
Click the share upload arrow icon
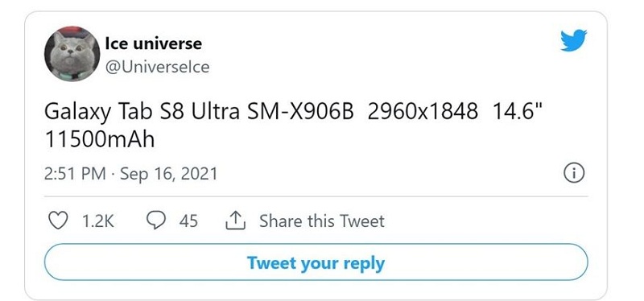coord(235,221)
